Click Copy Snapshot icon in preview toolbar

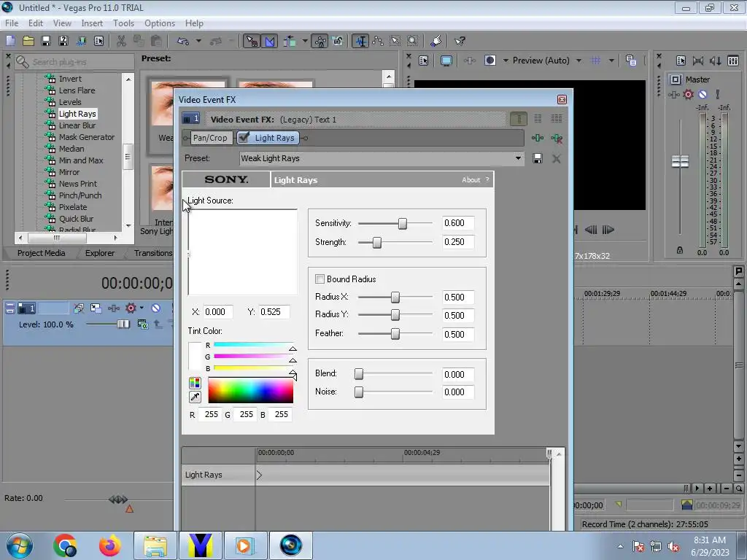(x=631, y=61)
